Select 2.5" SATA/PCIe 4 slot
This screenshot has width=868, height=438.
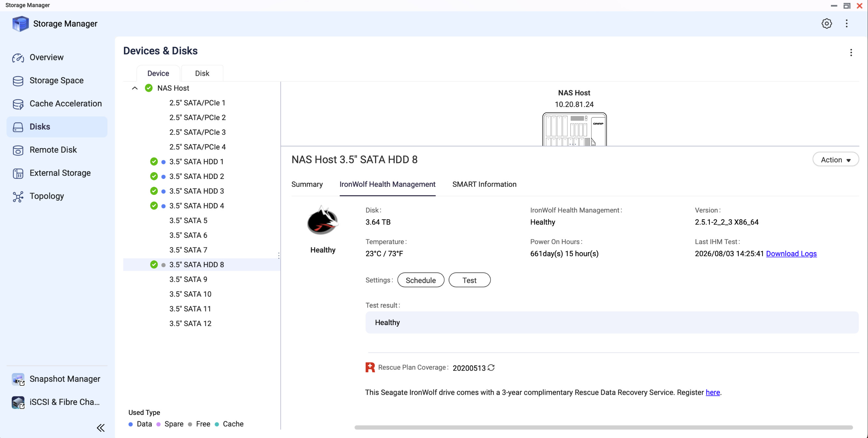197,147
